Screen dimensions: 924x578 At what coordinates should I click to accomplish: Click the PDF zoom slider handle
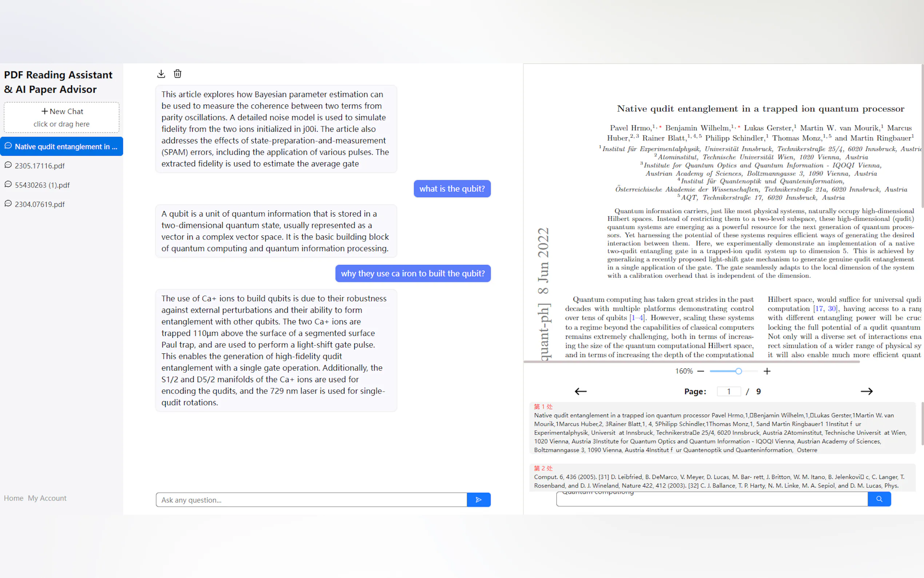738,371
